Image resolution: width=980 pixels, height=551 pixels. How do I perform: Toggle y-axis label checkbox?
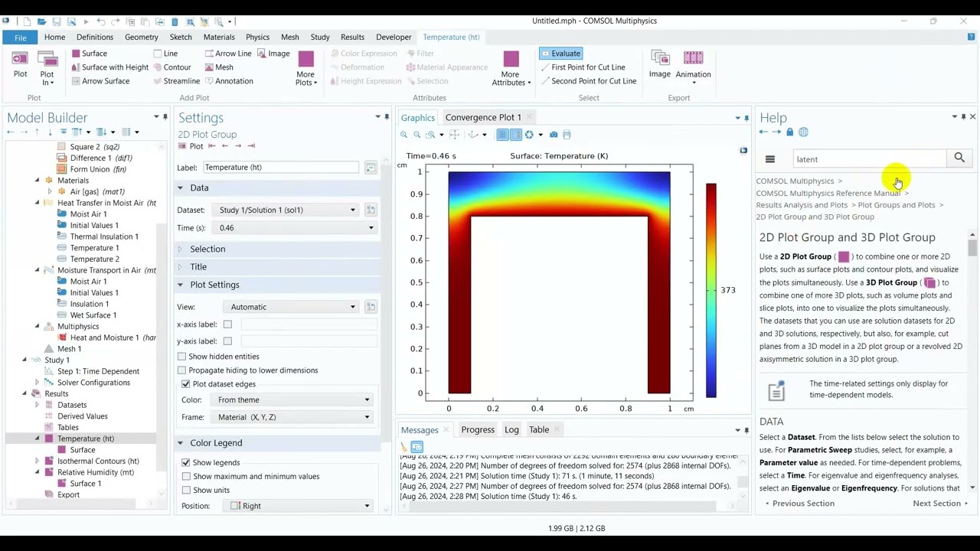(227, 341)
